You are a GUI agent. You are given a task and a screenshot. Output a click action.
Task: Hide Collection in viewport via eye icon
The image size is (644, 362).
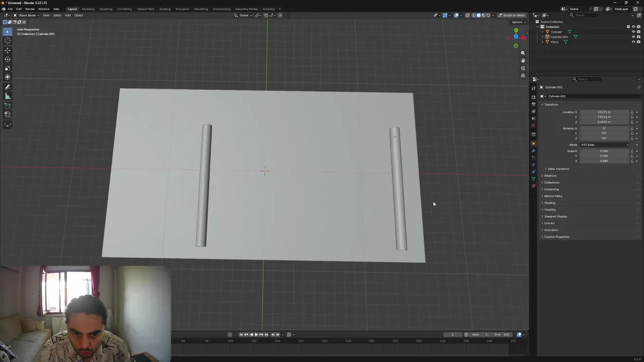pos(633,27)
